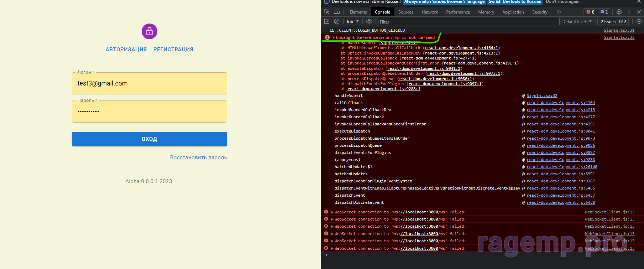The image size is (644, 269).
Task: Clear the console with the ban icon
Action: (x=337, y=22)
